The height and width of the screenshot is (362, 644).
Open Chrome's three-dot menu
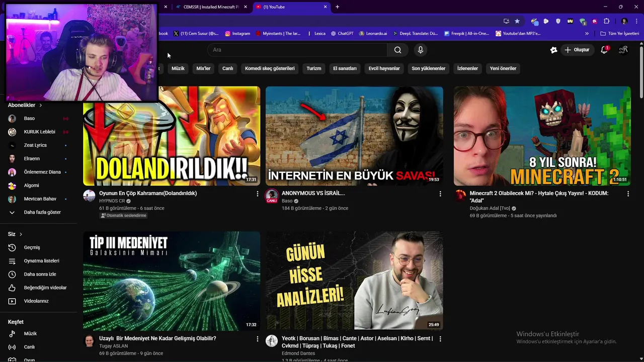[635, 21]
